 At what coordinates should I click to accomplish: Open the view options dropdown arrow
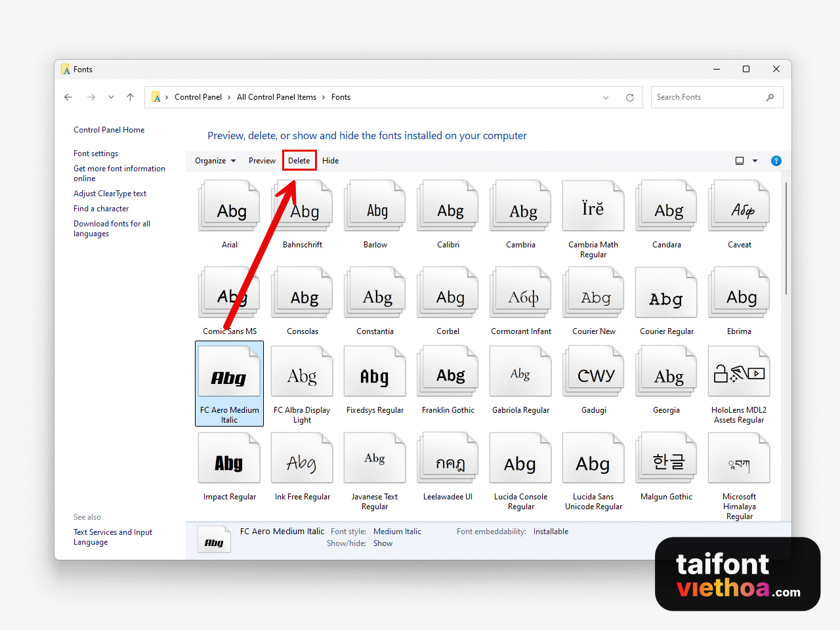[755, 161]
